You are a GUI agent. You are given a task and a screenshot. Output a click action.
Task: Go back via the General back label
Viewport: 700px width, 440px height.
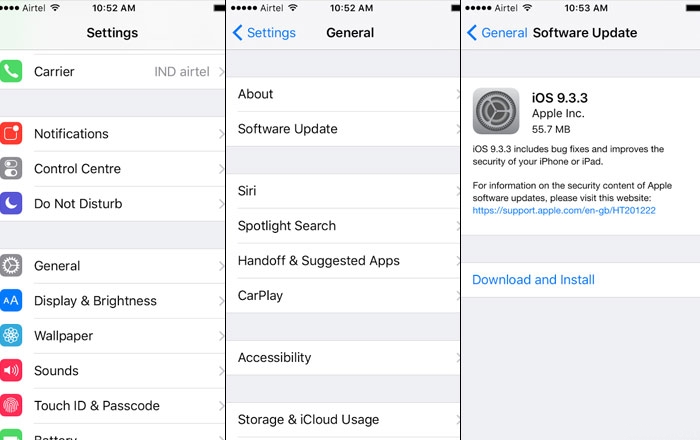click(x=504, y=33)
